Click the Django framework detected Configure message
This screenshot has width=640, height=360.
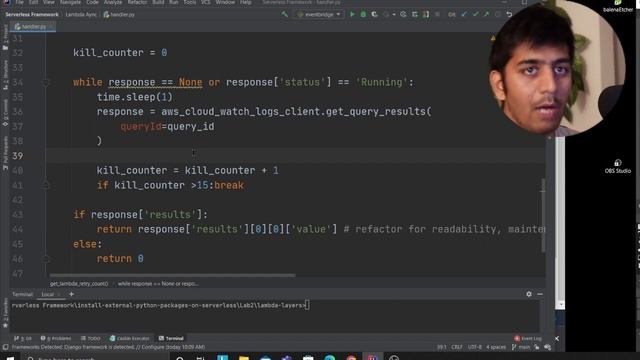click(108, 347)
